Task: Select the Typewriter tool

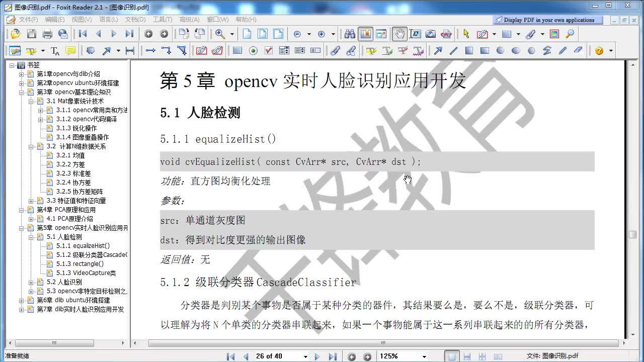Action: (x=55, y=51)
